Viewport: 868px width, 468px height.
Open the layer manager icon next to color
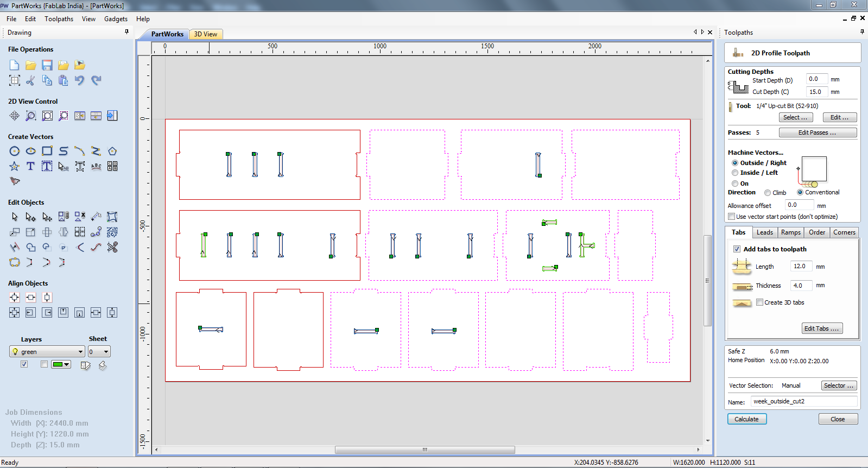(85, 365)
